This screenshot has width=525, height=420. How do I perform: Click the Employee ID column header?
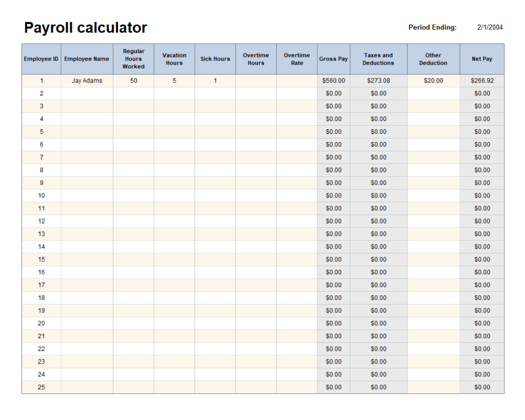tap(41, 59)
